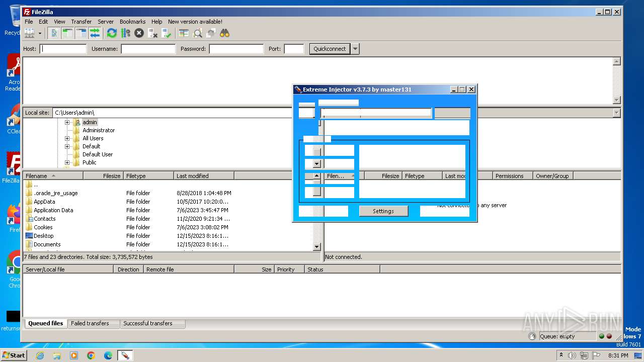Open the Site Manager dropdown arrow

(x=40, y=33)
